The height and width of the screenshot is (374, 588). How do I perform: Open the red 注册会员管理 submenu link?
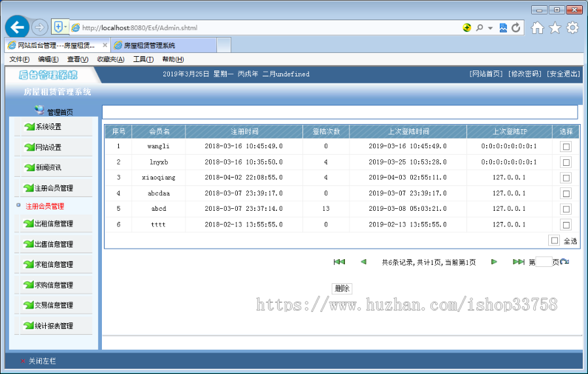pyautogui.click(x=44, y=206)
